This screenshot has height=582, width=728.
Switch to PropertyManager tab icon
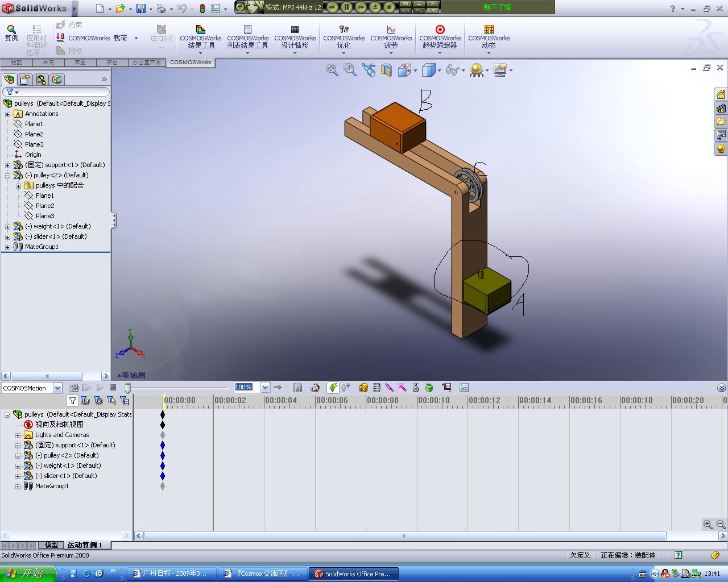pos(25,80)
